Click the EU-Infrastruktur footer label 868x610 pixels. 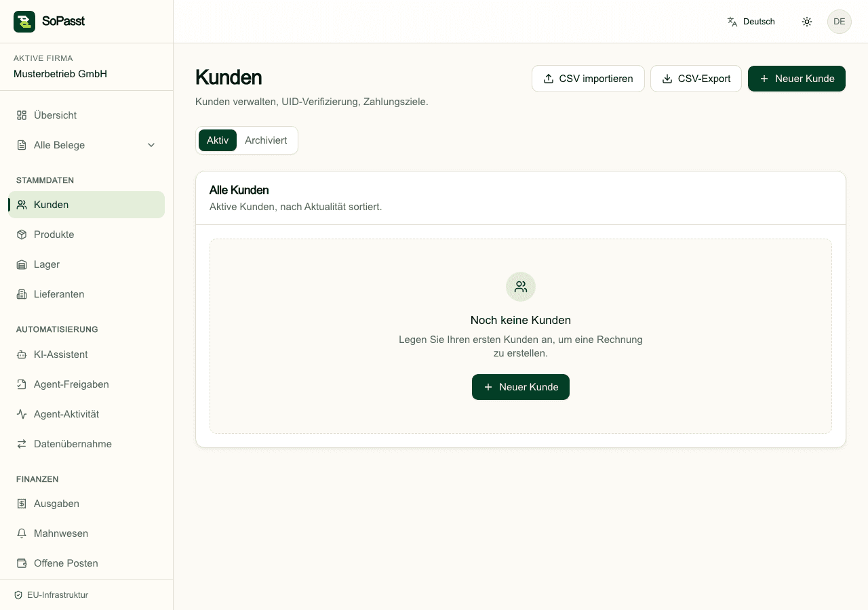(58, 595)
